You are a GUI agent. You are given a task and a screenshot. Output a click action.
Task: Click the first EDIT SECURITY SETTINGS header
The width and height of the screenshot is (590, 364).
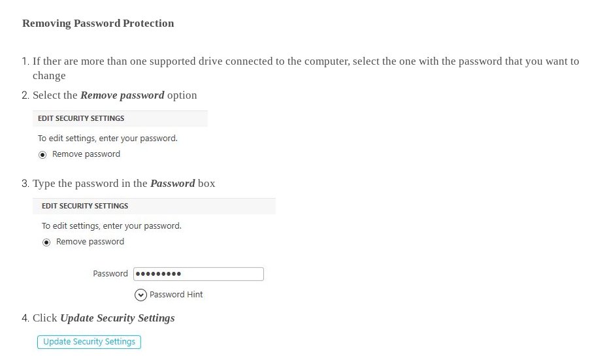pos(81,118)
